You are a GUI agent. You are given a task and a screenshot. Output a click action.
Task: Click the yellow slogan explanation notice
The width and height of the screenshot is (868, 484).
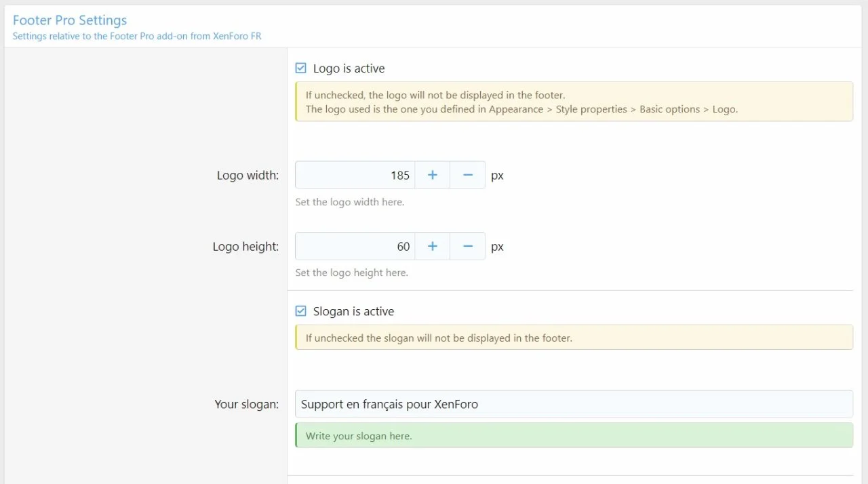573,338
